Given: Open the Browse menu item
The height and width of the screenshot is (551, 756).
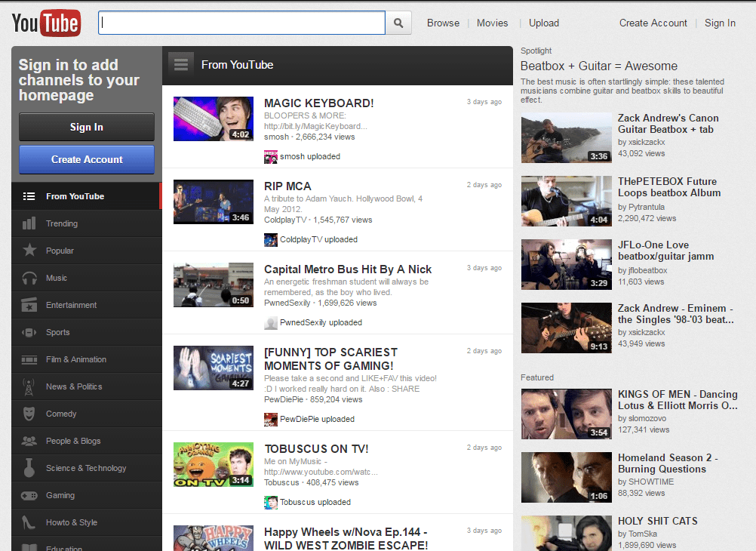Looking at the screenshot, I should point(443,23).
